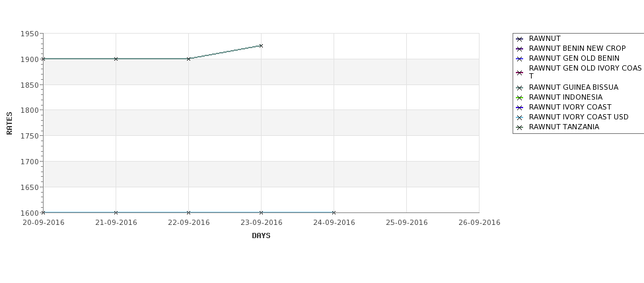Screen dimensions: 644x283
Task: Click data point at 23-09-2016 on upper line
Action: pos(261,46)
